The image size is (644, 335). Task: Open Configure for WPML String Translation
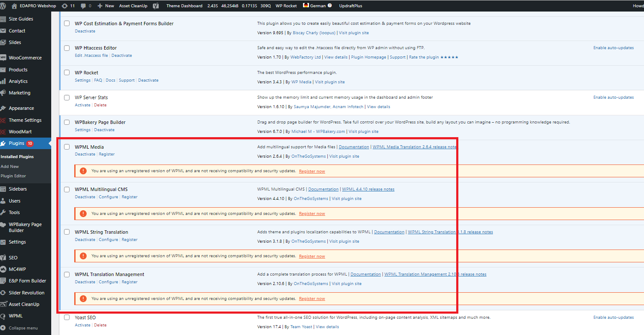[108, 240]
